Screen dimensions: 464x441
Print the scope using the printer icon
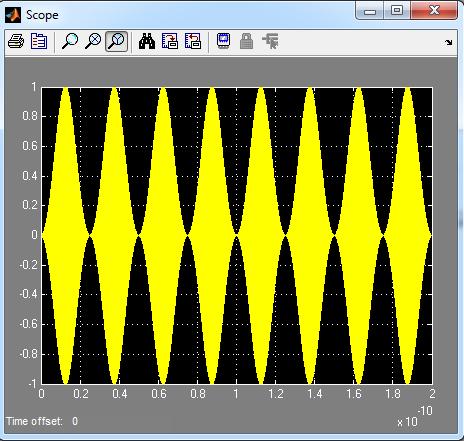(x=16, y=42)
